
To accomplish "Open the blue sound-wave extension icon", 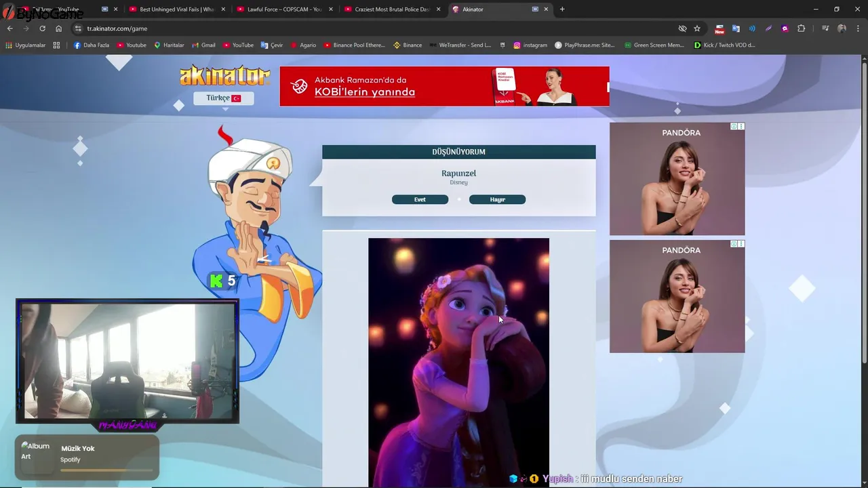I will click(752, 28).
